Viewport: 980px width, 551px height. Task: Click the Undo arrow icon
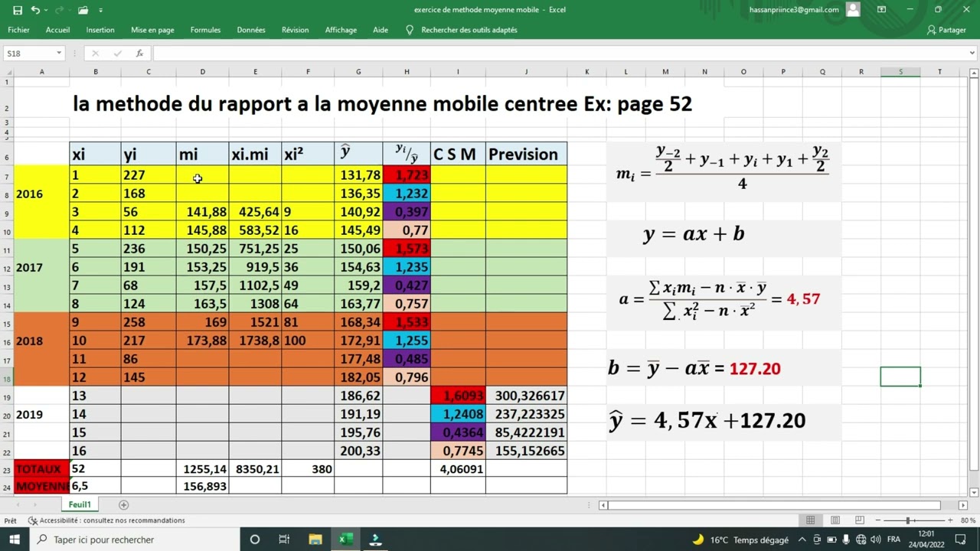coord(35,10)
